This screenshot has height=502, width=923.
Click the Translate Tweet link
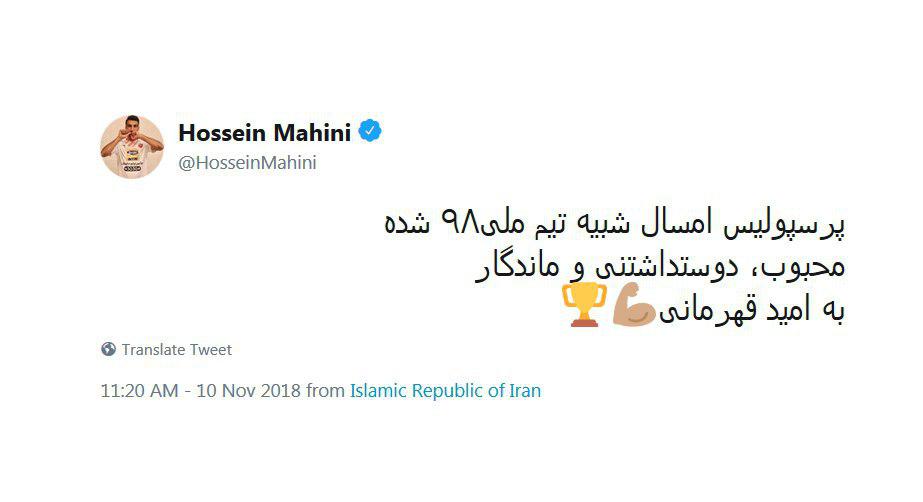click(176, 350)
